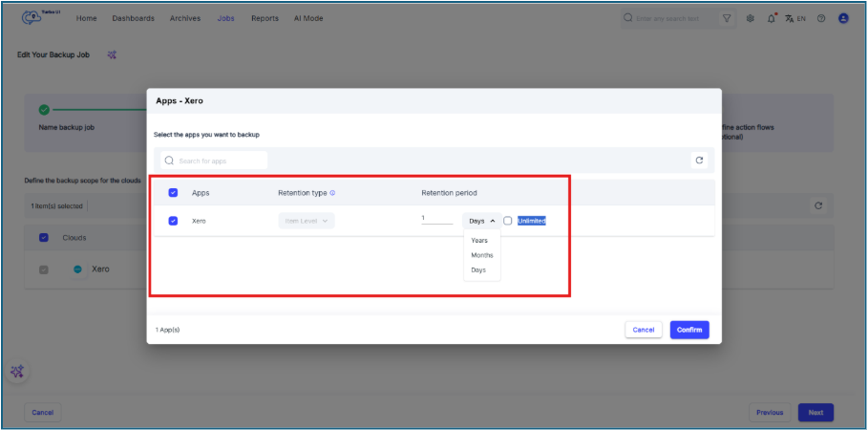Image resolution: width=868 pixels, height=430 pixels.
Task: Click the global search text box
Action: click(x=670, y=18)
